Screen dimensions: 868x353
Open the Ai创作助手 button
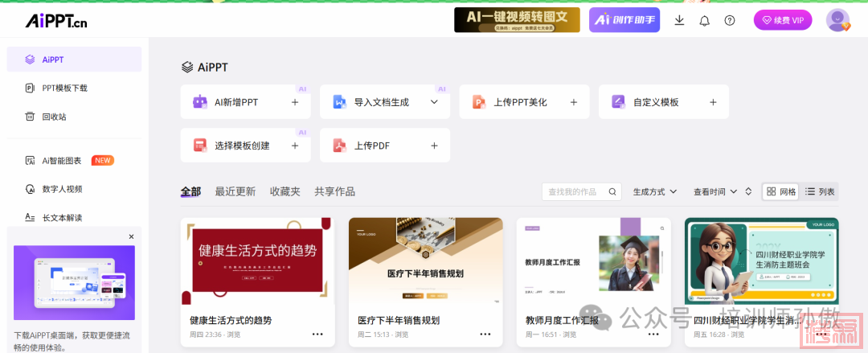click(624, 19)
